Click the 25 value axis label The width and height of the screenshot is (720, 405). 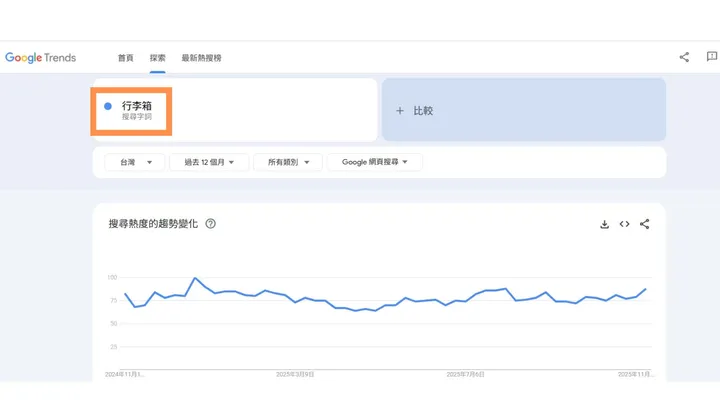[x=114, y=347]
